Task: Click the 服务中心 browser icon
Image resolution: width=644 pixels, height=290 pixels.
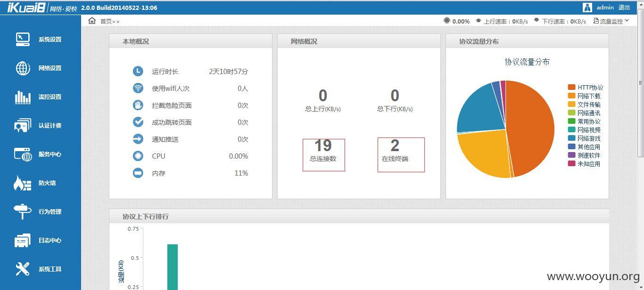Action: tap(23, 154)
